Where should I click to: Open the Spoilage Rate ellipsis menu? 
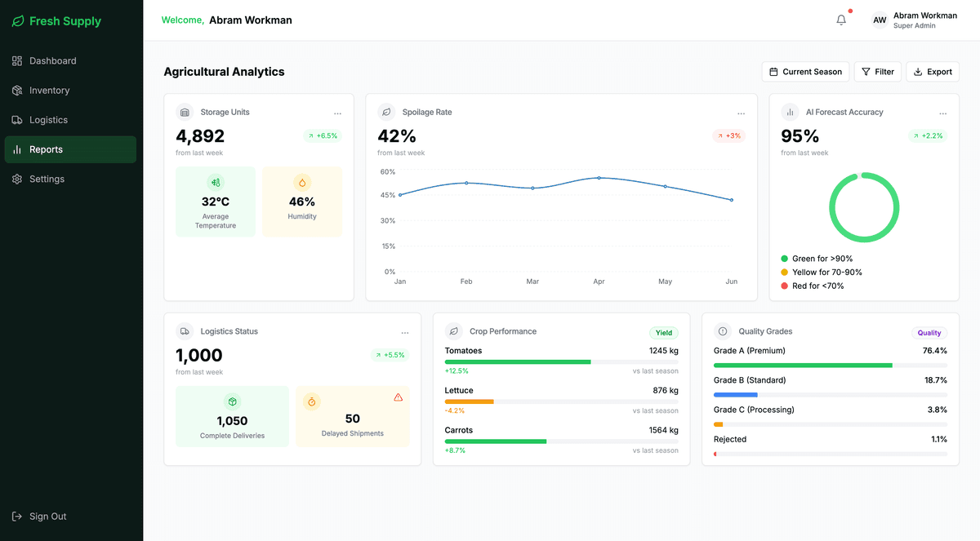tap(741, 113)
